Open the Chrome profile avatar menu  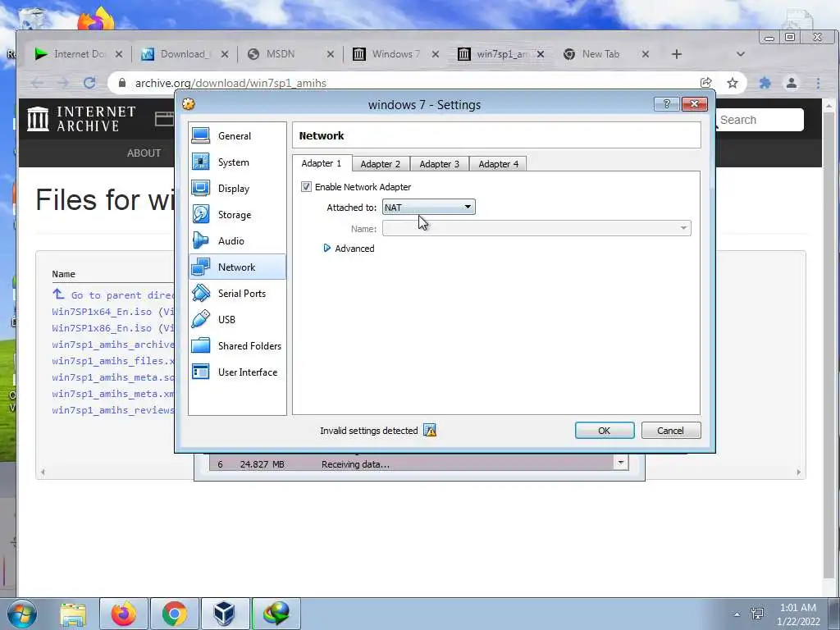coord(792,83)
